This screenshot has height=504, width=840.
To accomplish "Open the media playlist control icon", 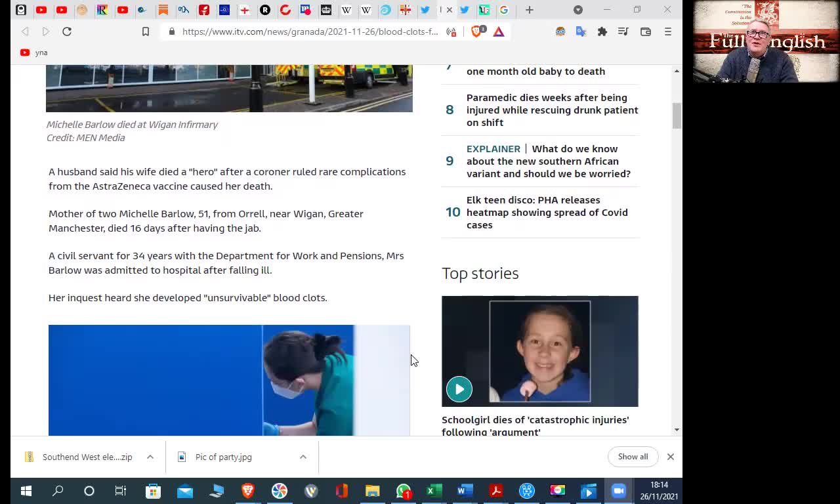I will [623, 31].
